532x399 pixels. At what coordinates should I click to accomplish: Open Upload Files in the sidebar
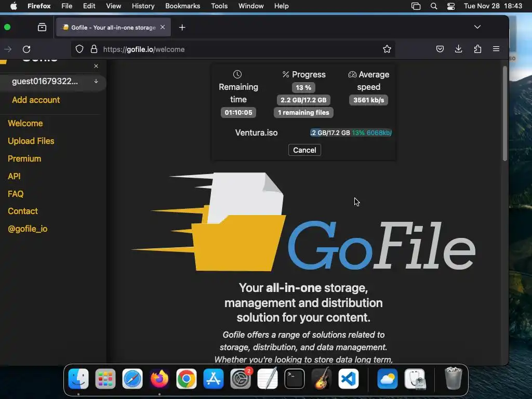[31, 141]
